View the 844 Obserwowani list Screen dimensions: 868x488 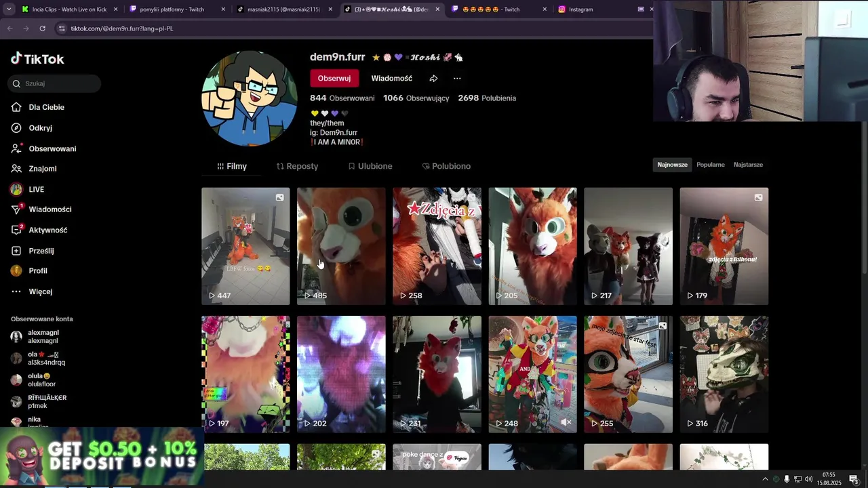click(x=342, y=98)
